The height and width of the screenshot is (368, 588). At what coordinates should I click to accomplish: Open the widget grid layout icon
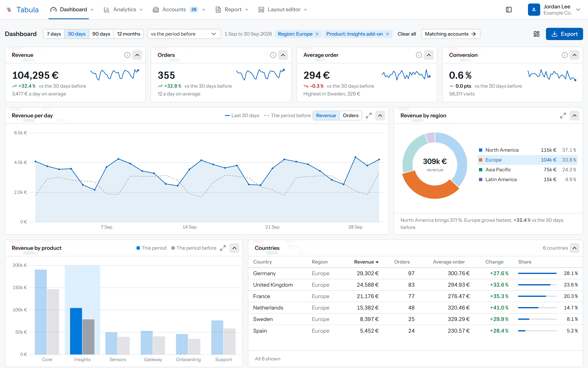(537, 34)
